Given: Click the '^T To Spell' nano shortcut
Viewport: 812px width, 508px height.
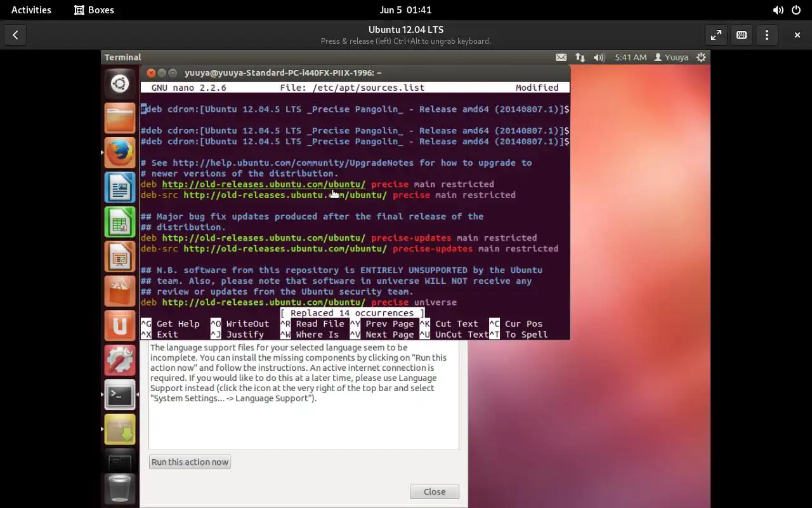Looking at the screenshot, I should click(518, 335).
